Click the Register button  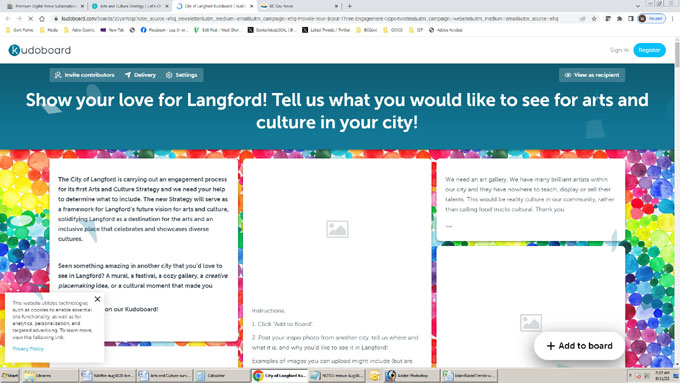pyautogui.click(x=649, y=50)
